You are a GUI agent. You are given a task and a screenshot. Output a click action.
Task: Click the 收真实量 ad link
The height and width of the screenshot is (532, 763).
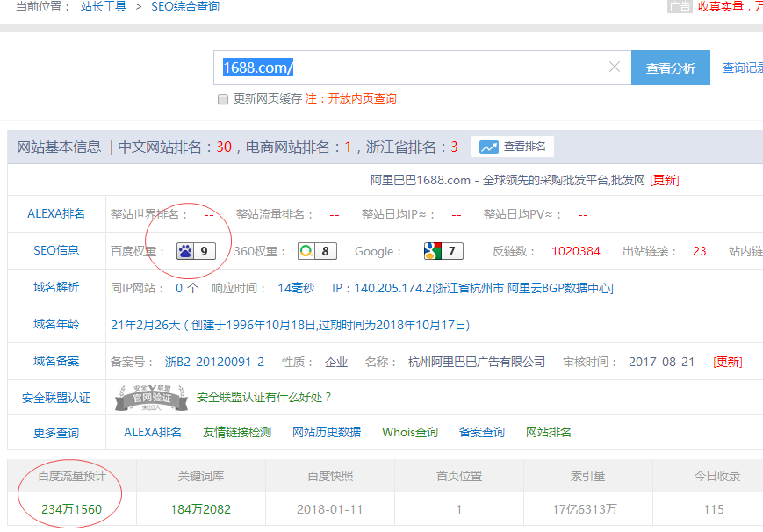pyautogui.click(x=730, y=6)
